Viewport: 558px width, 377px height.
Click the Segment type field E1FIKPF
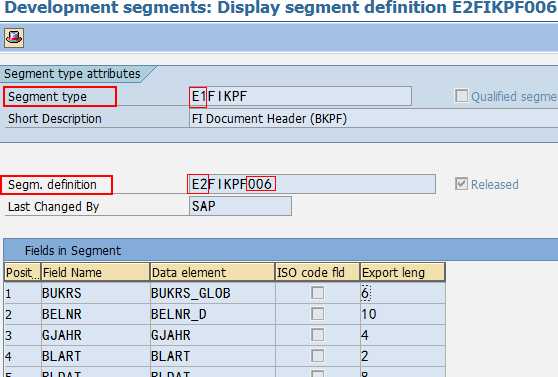[x=300, y=96]
